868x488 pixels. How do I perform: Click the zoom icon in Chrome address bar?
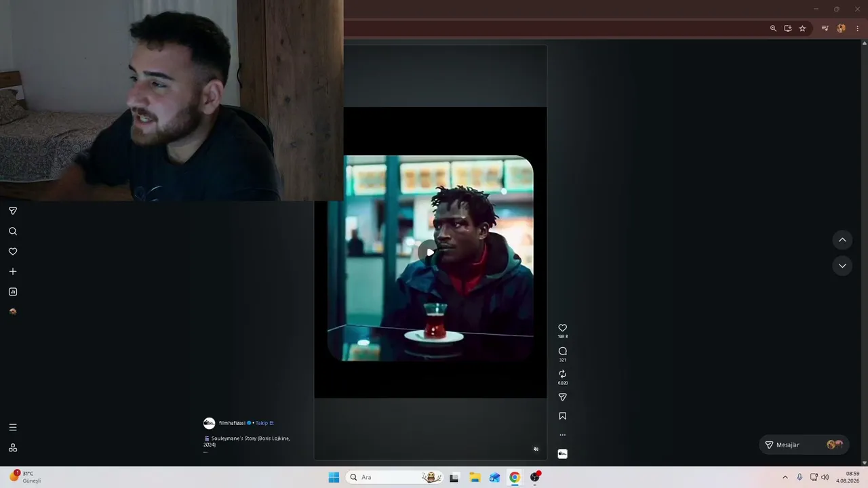click(x=773, y=28)
